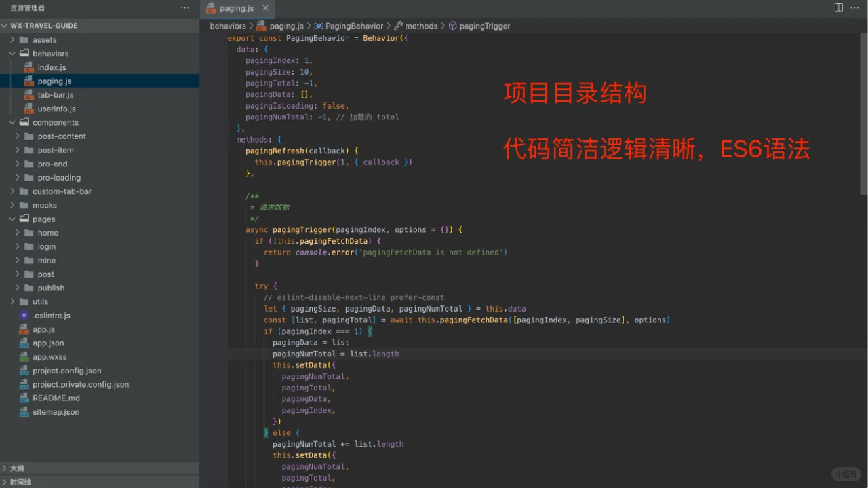Open the Explorer views ... menu

tap(185, 7)
